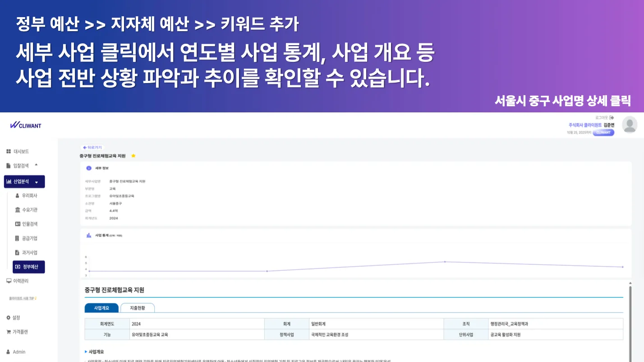
Task: Click the 사업개요 section heading under the table
Action: coord(96,352)
